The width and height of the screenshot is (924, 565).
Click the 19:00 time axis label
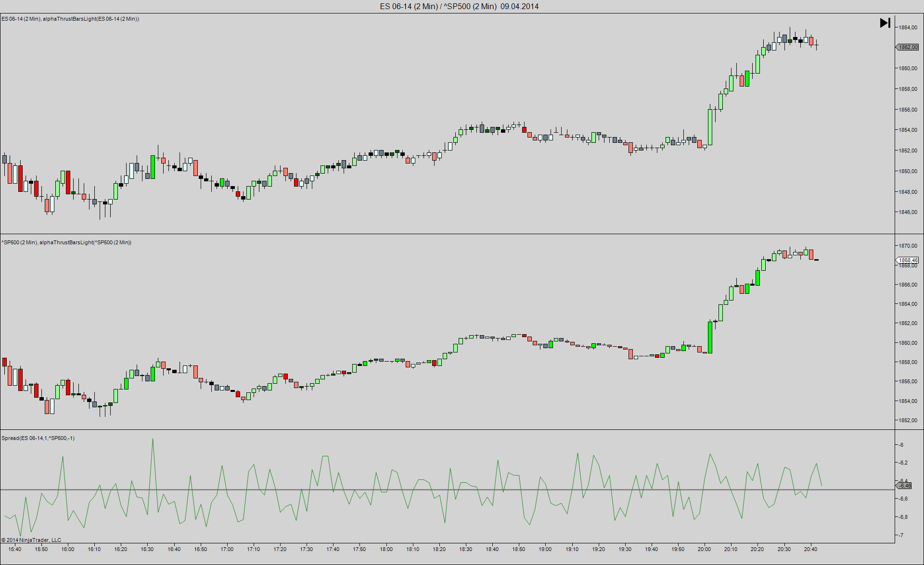pyautogui.click(x=545, y=549)
